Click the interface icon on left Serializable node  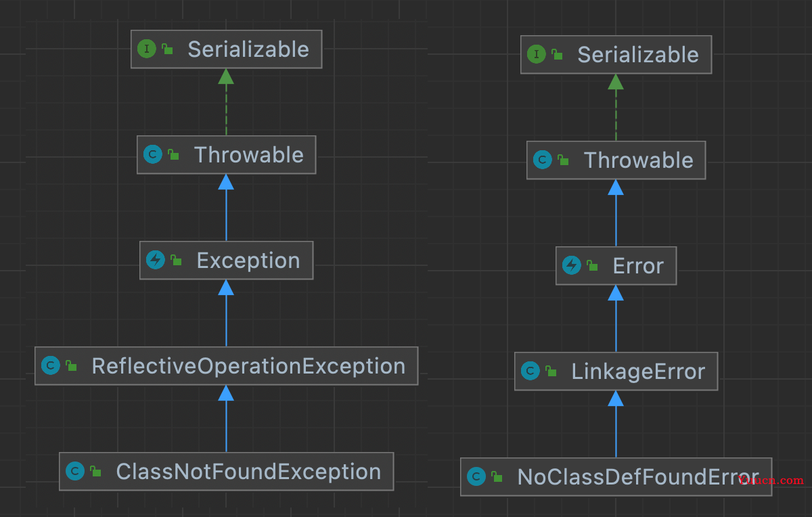(x=147, y=49)
